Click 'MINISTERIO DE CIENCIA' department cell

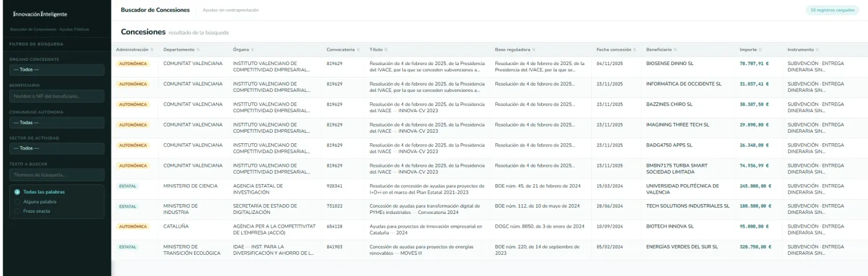point(190,185)
